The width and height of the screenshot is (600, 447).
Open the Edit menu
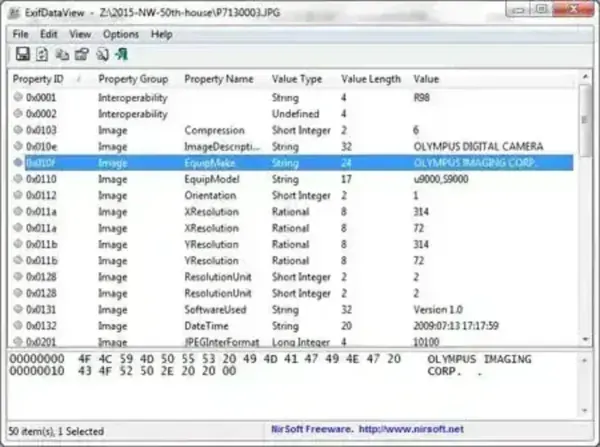[x=49, y=34]
